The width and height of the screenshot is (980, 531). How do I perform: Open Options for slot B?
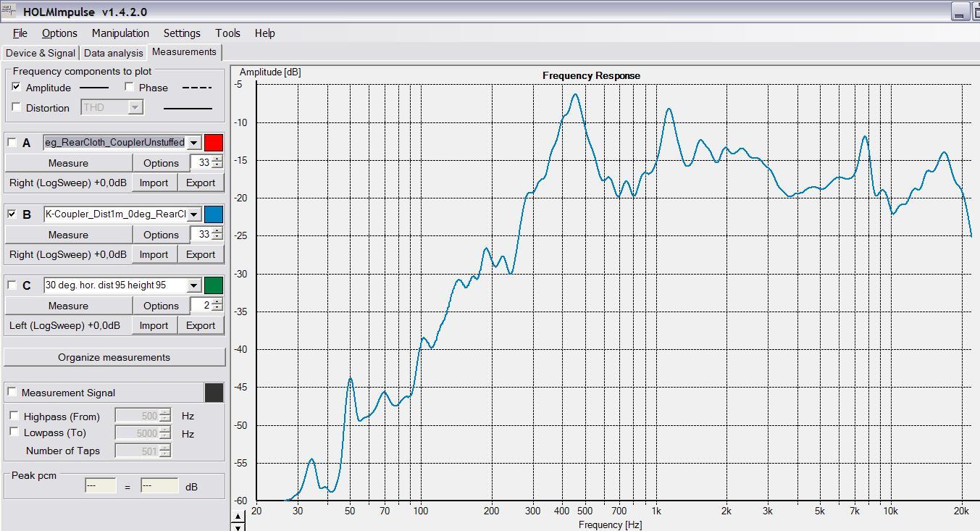[161, 235]
